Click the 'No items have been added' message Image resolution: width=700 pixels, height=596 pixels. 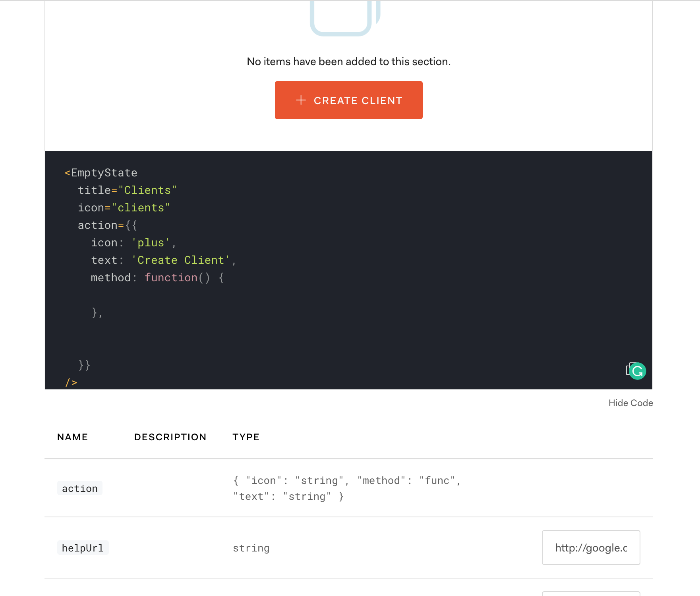coord(348,61)
